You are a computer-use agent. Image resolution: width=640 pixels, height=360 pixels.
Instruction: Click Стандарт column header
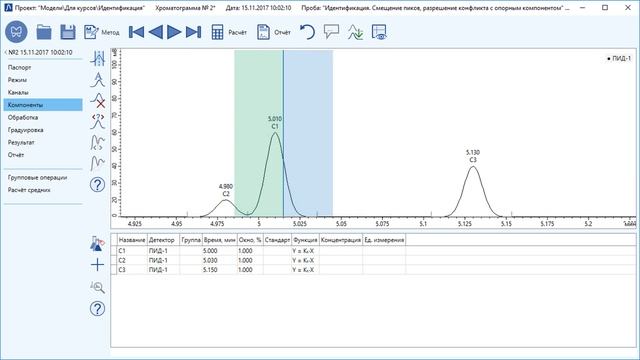click(x=278, y=240)
